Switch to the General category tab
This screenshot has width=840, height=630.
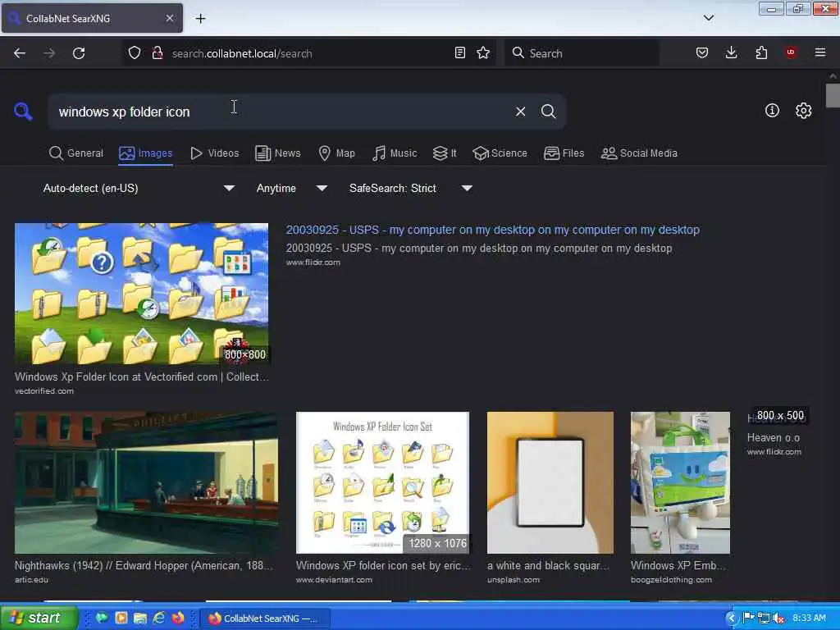76,153
